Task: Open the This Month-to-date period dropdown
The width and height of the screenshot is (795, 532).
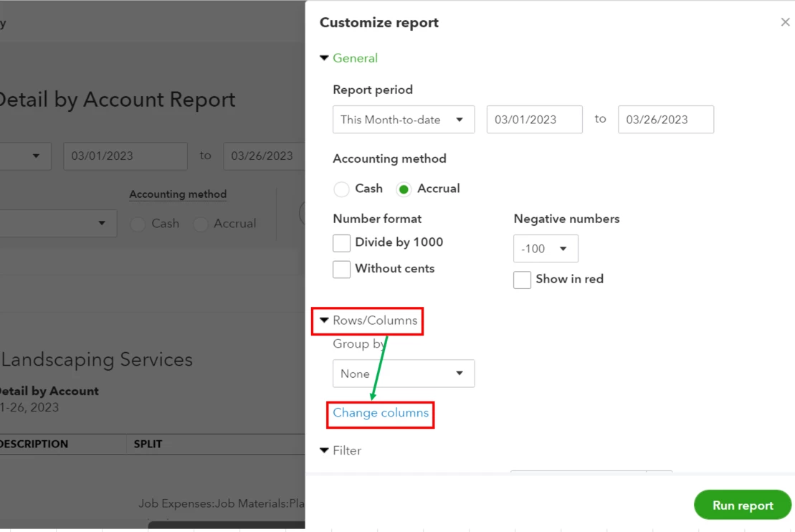Action: (404, 120)
